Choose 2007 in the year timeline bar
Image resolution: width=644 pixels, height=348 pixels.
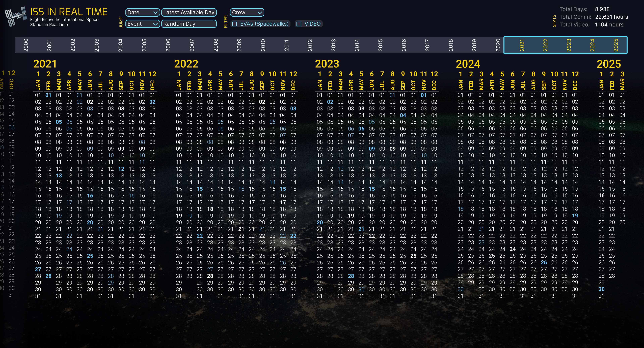click(192, 45)
